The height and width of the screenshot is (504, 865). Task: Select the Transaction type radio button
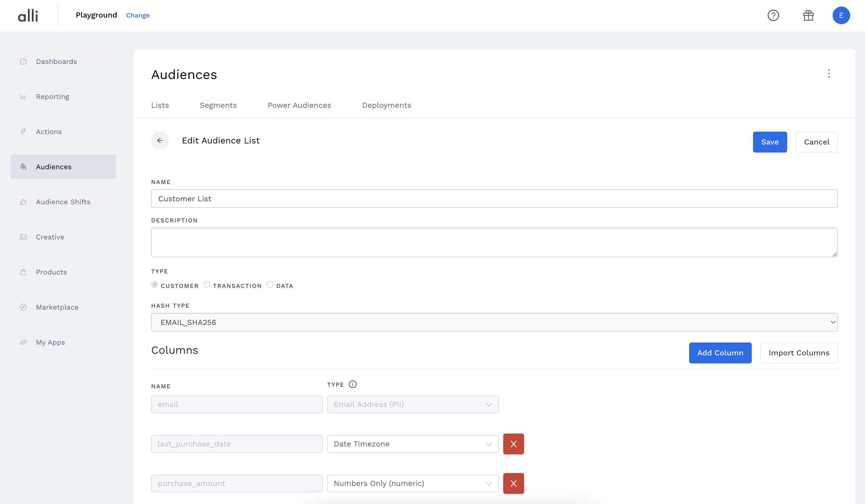[207, 284]
